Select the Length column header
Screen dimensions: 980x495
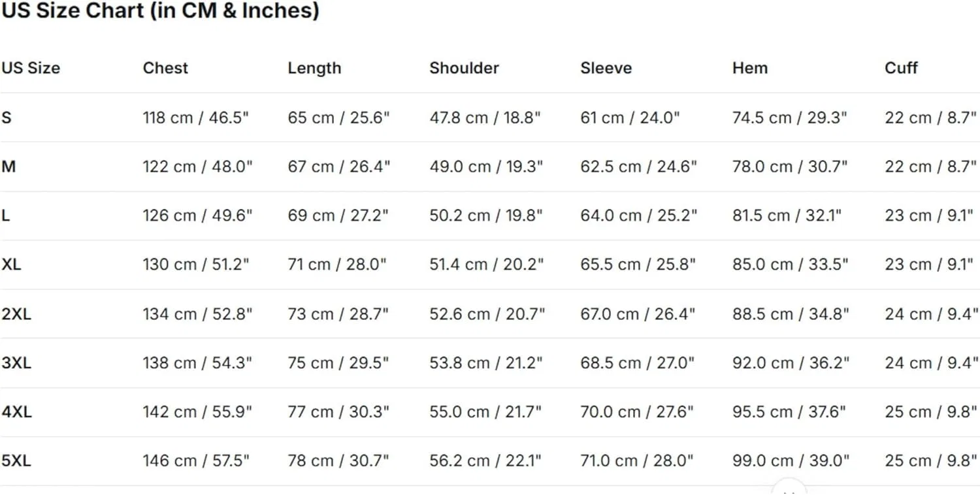[314, 68]
